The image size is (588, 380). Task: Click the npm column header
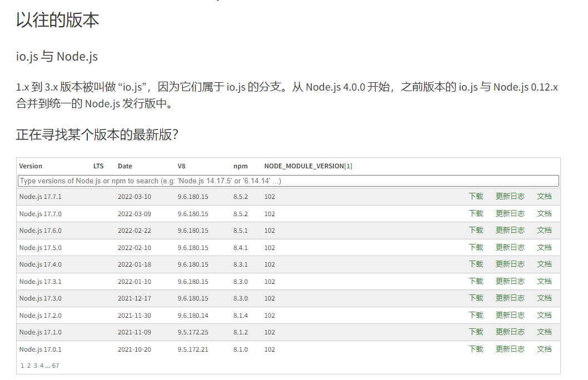click(241, 166)
